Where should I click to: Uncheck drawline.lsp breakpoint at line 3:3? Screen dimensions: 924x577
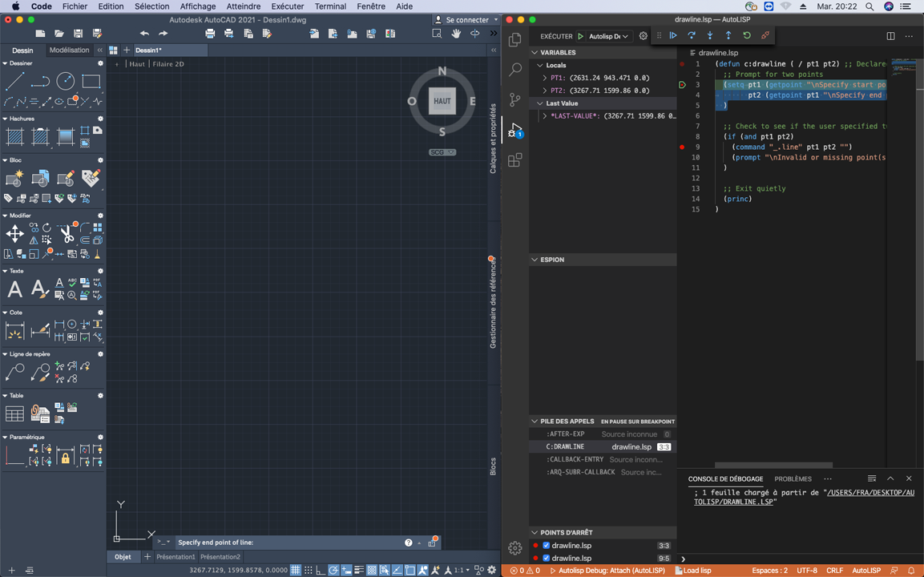tap(547, 545)
